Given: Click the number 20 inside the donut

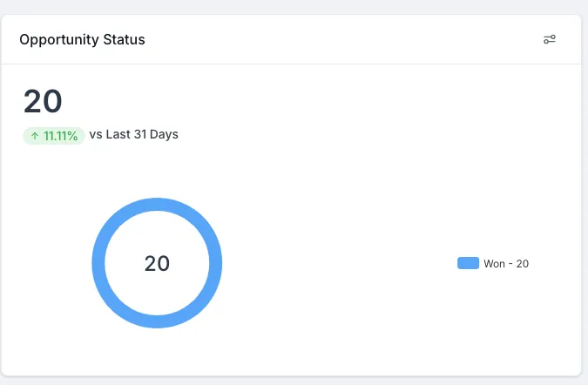Looking at the screenshot, I should coord(157,263).
